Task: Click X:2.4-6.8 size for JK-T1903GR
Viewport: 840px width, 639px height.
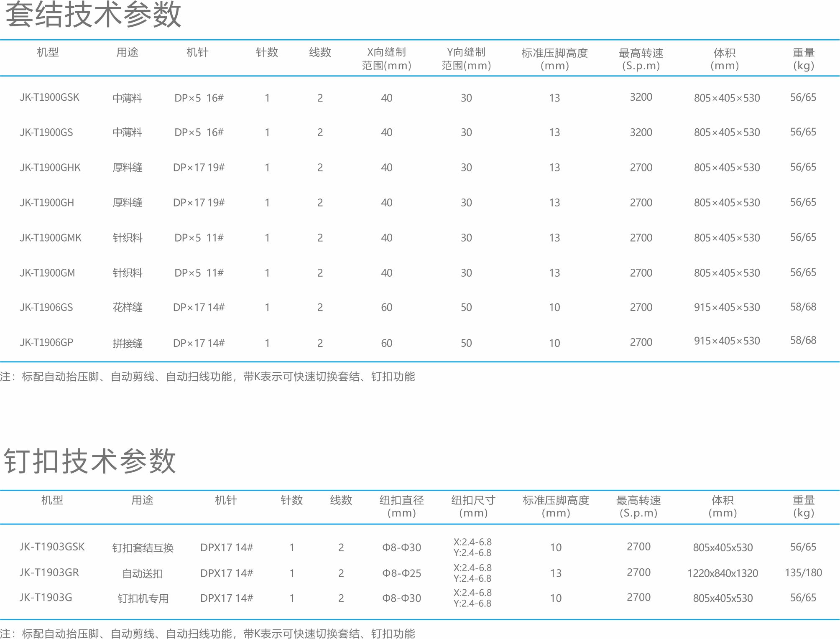Action: 472,568
